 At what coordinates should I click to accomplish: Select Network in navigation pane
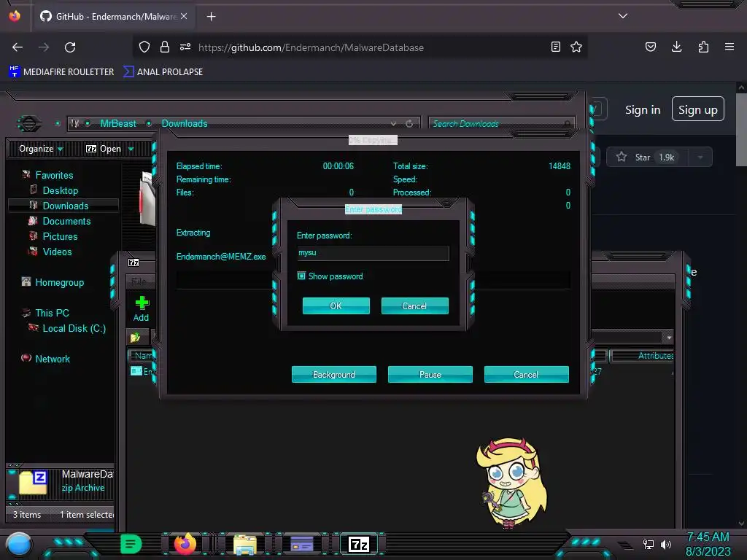[x=53, y=359]
